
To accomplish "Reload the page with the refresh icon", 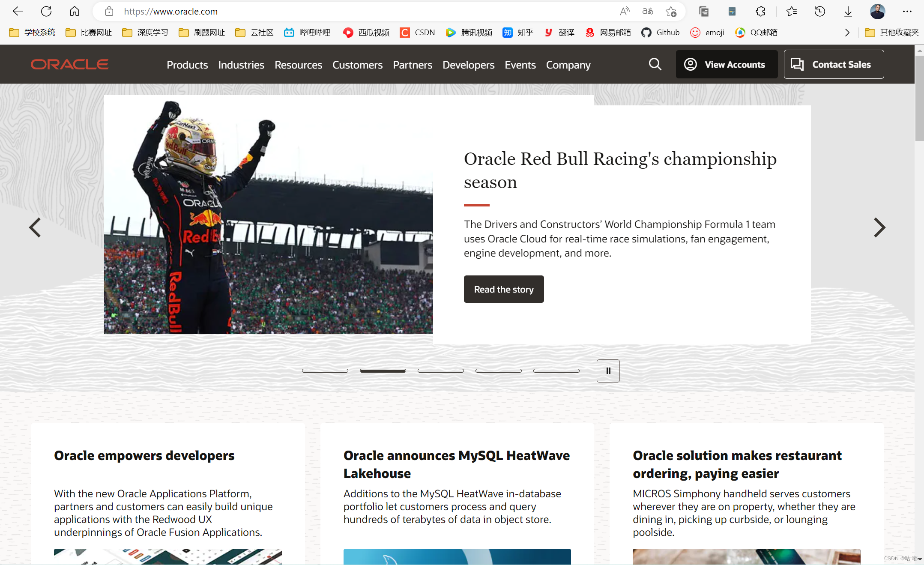I will pyautogui.click(x=46, y=12).
